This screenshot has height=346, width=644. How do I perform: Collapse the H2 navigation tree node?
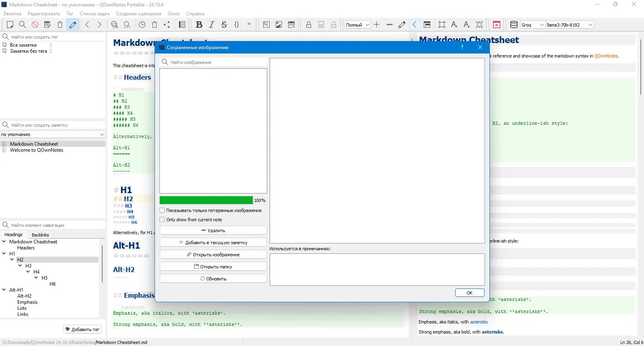[12, 259]
